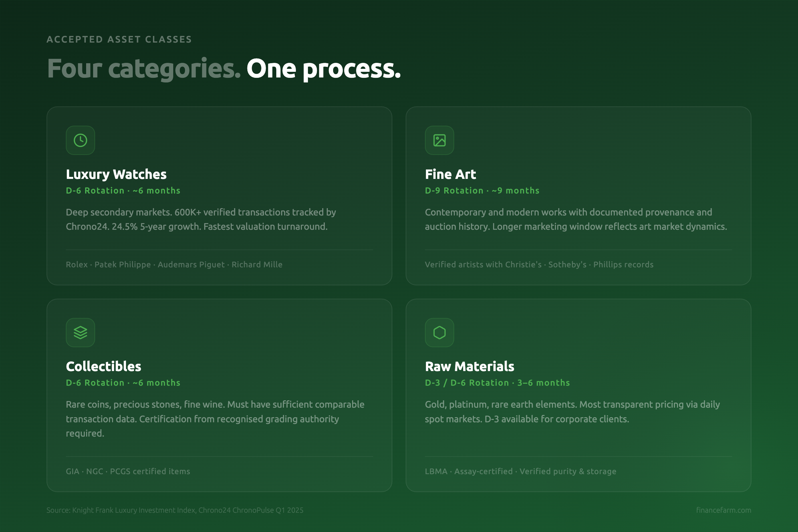Open the financefarm.com link
The width and height of the screenshot is (798, 532).
[x=724, y=510]
